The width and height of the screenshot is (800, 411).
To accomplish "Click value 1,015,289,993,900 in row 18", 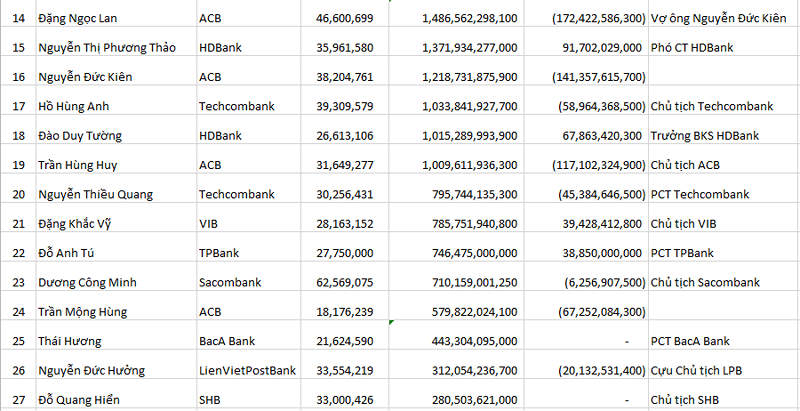I will tap(456, 136).
